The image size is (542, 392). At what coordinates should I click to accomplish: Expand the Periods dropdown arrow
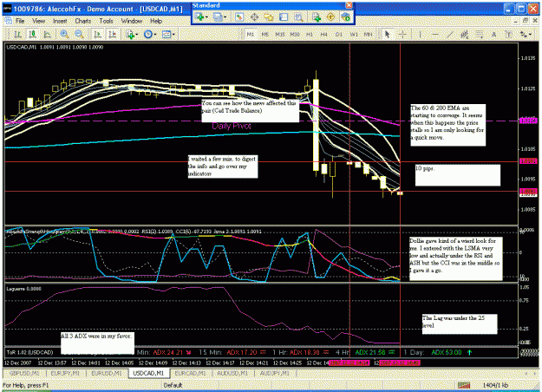[155, 34]
